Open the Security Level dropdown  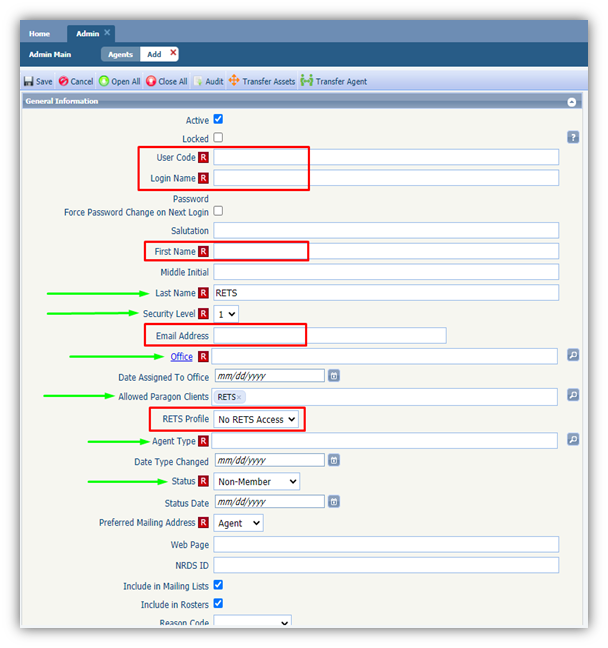(x=226, y=314)
